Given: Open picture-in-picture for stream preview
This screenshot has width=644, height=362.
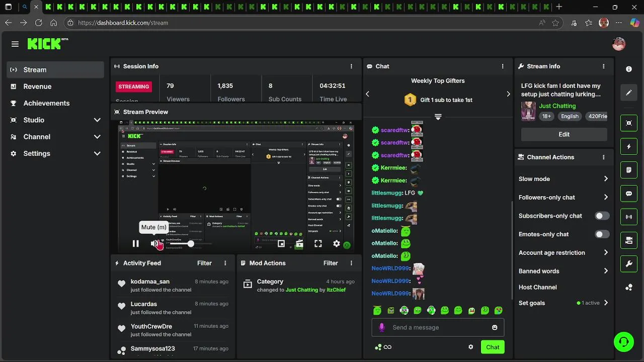Looking at the screenshot, I should pyautogui.click(x=281, y=244).
